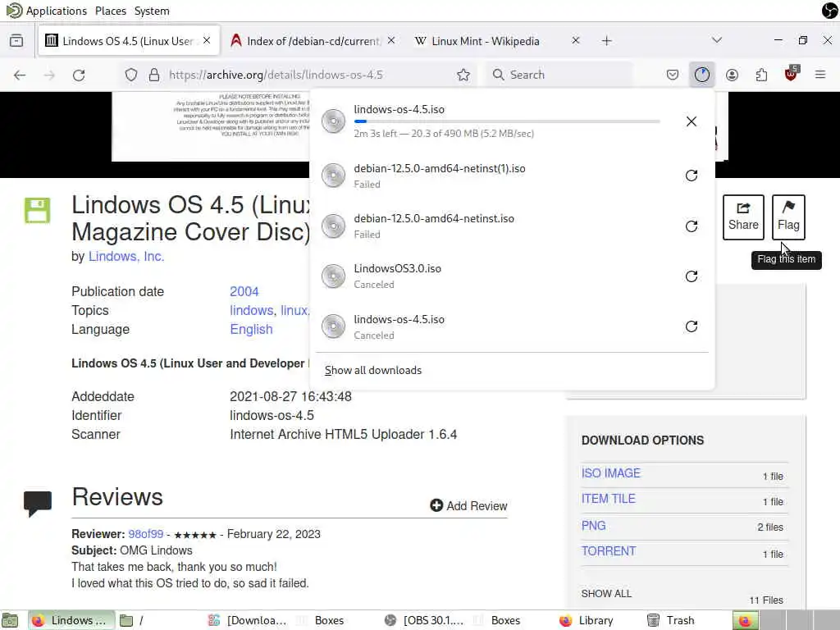840x630 pixels.
Task: Cancel the lindows-os-4.5.iso download in progress
Action: click(x=691, y=121)
